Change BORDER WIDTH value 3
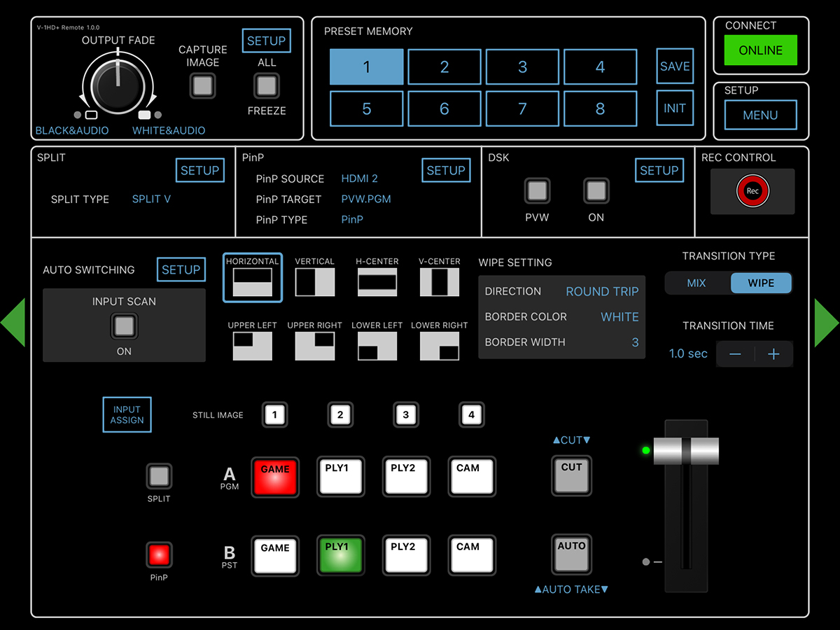 635,342
